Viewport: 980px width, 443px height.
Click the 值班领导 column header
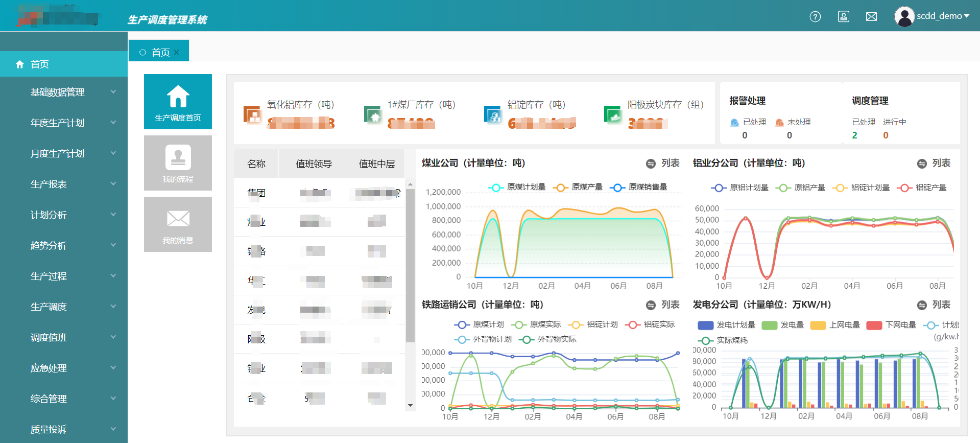[x=314, y=164]
